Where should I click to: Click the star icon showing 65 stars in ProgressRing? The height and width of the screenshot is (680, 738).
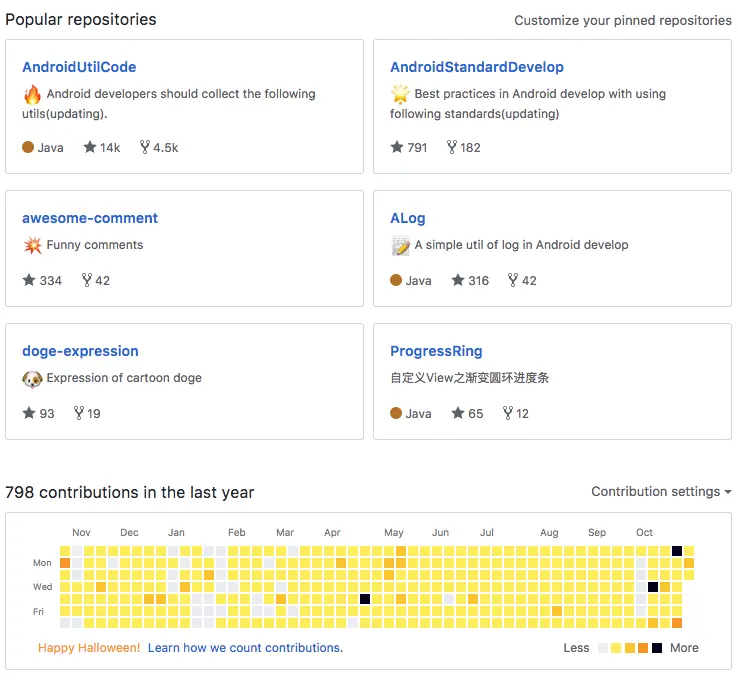(x=458, y=413)
